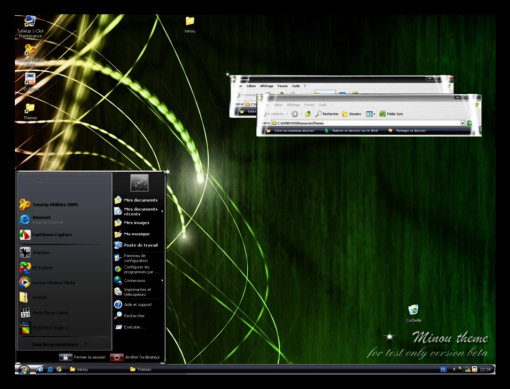The height and width of the screenshot is (389, 510).
Task: Select the Themes desktop folder
Action: tap(30, 111)
